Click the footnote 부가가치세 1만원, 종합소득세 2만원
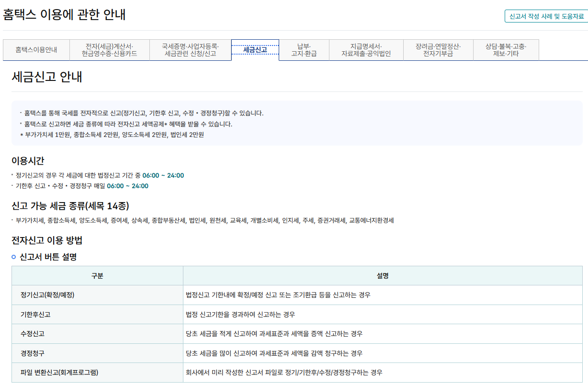588x385 pixels. click(x=112, y=135)
